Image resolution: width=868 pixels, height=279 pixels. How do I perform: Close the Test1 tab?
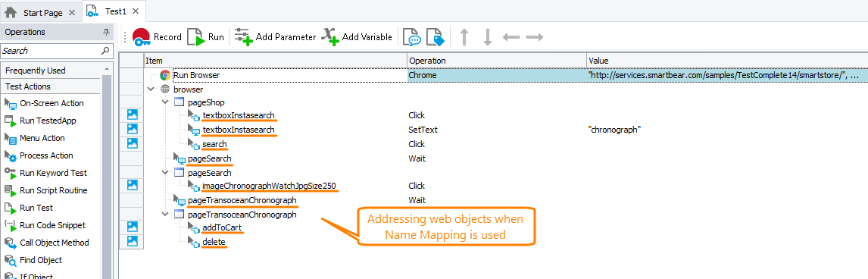(136, 11)
